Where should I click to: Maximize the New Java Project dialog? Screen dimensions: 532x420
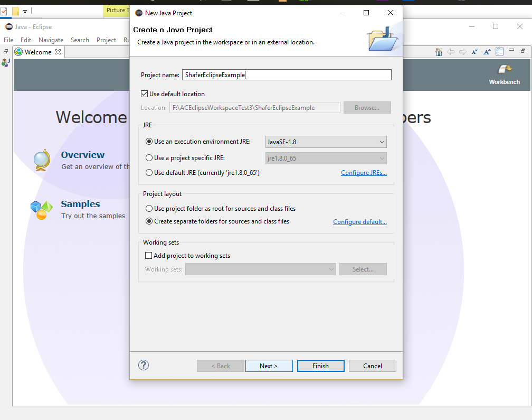366,13
